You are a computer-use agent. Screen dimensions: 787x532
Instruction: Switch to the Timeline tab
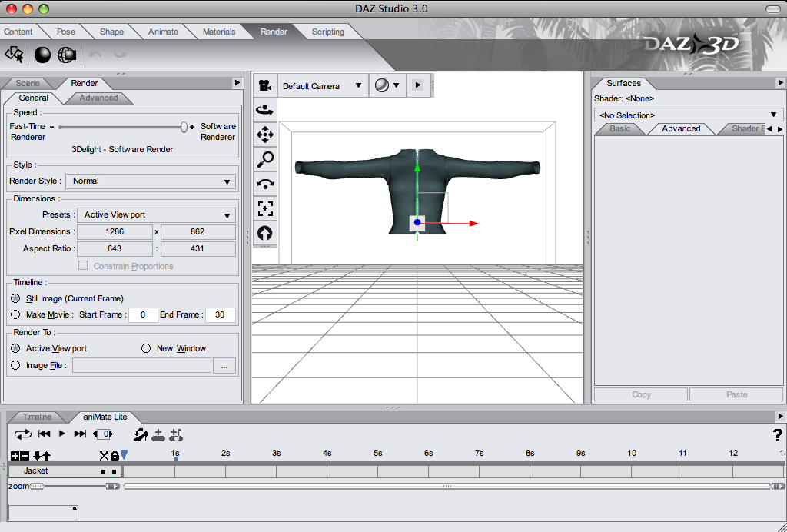click(37, 417)
